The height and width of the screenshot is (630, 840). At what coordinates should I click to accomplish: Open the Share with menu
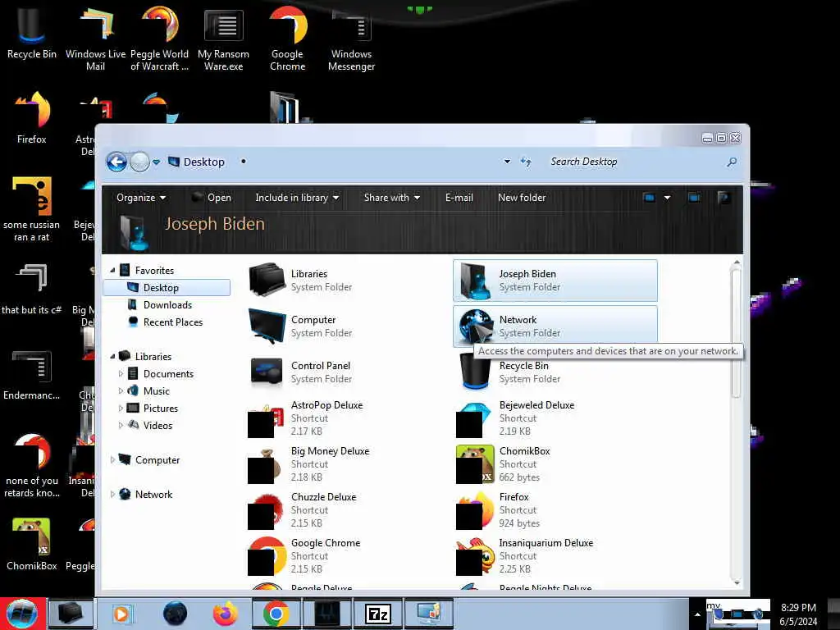tap(392, 198)
